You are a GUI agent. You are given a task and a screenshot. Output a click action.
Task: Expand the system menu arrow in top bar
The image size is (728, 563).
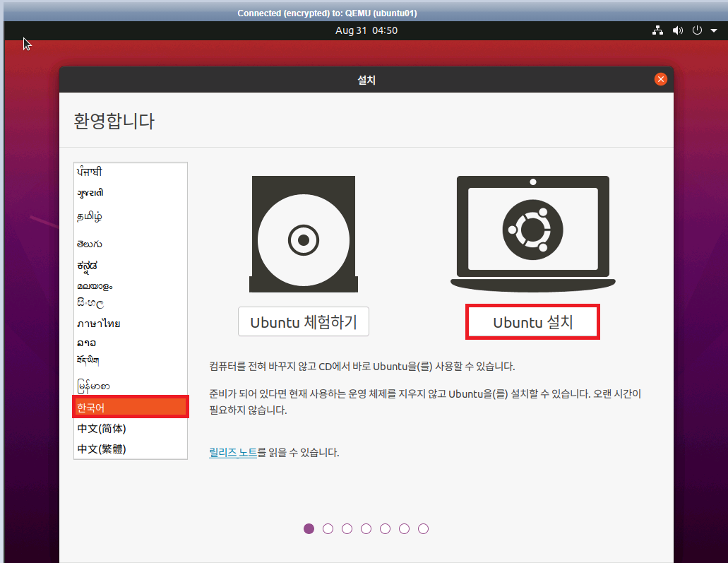(714, 30)
